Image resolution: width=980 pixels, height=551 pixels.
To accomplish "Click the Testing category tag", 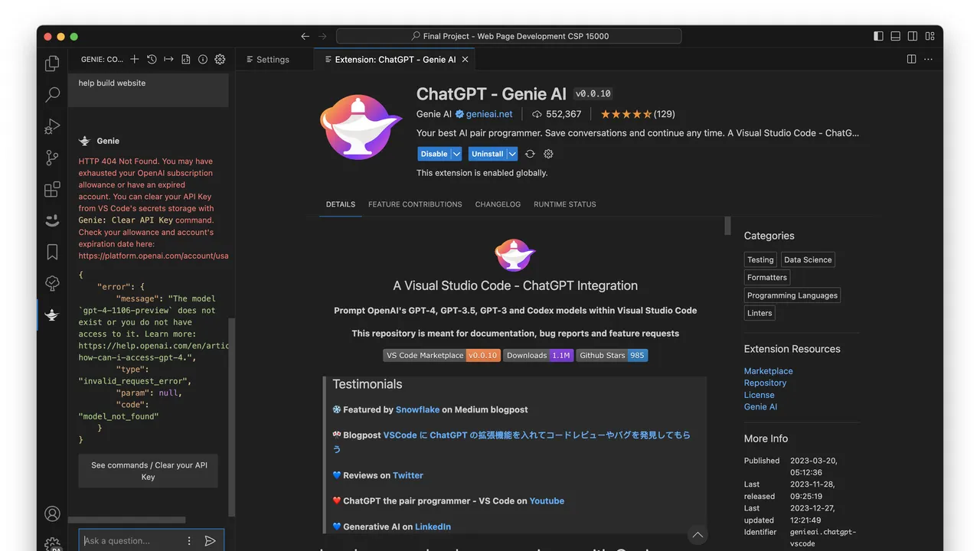I will pos(760,259).
